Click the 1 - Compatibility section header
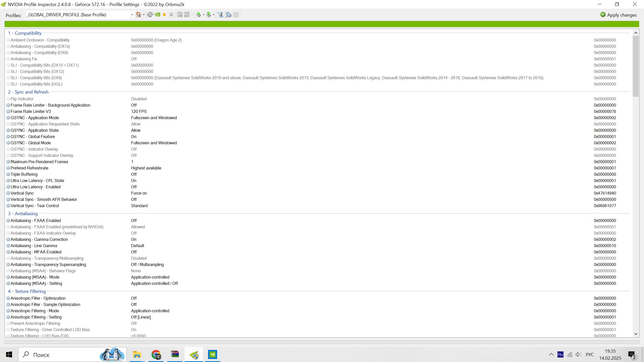 [x=25, y=33]
